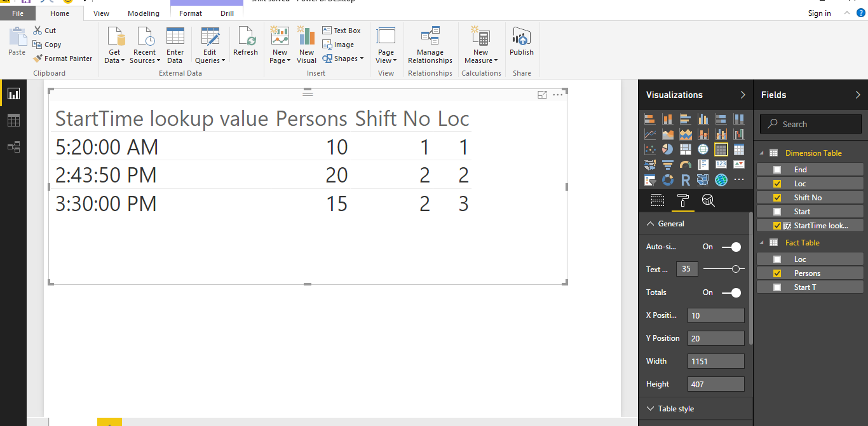Collapse the General formatting section
868x426 pixels.
click(x=650, y=224)
